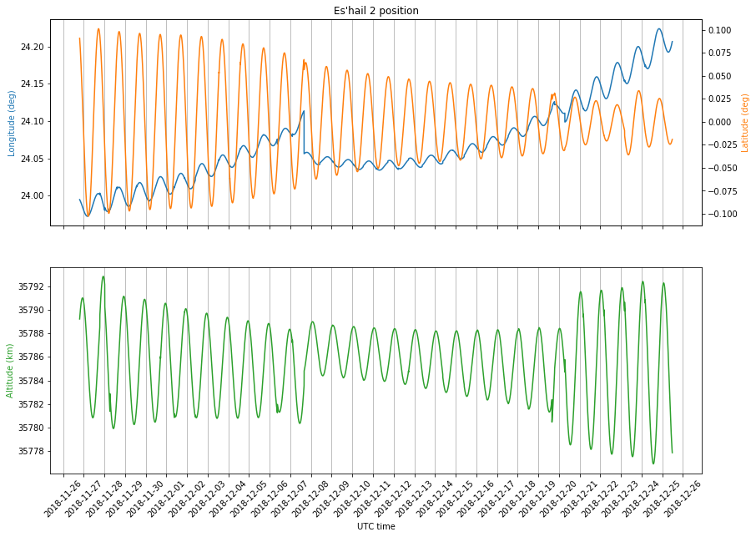
Task: Click the 35792 altitude tick label
Action: pos(31,286)
